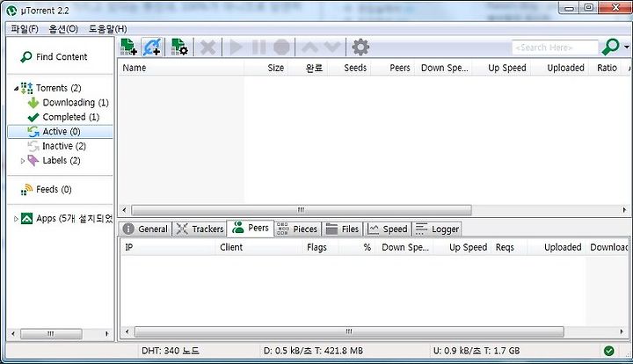
Task: Sort torrents by Size column
Action: pos(266,68)
